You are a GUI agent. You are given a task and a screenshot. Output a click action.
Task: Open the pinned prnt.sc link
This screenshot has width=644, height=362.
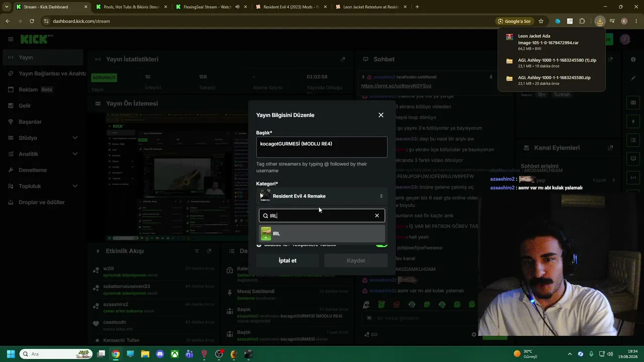click(396, 86)
